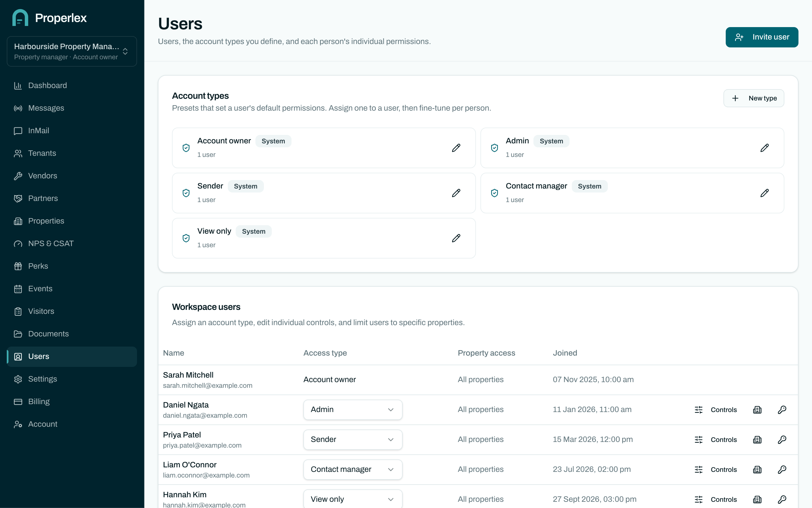The width and height of the screenshot is (812, 508).
Task: Open Priya Patel's Sender access type dropdown
Action: (353, 439)
